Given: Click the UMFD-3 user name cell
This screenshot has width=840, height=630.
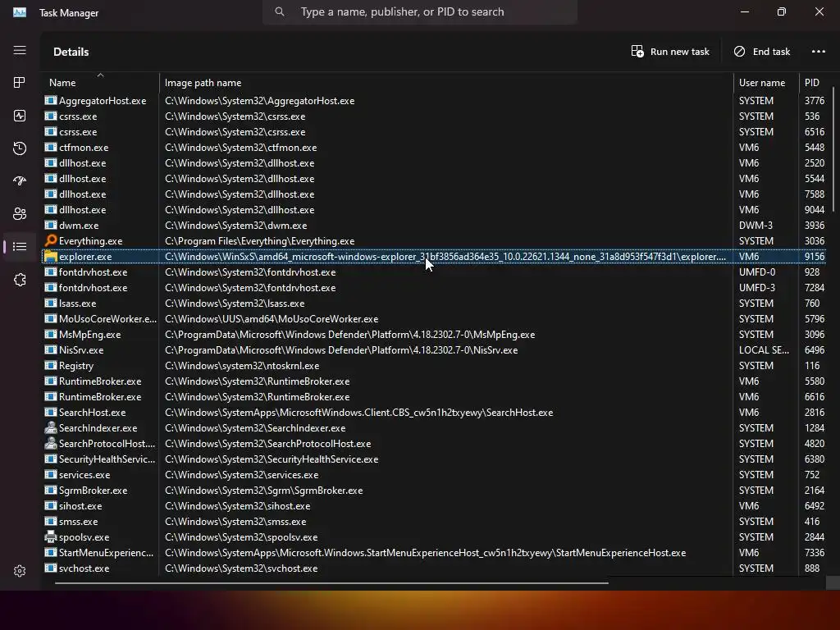Looking at the screenshot, I should pyautogui.click(x=757, y=288).
